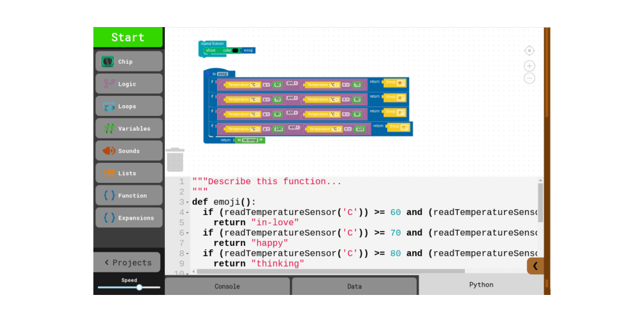Viewport: 644px width, 322px height.
Task: Click the workspace trash can
Action: tap(175, 160)
